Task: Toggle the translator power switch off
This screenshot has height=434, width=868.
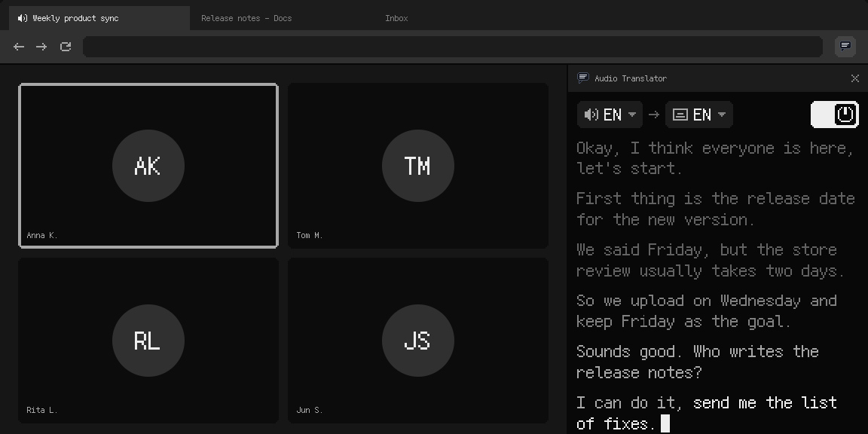Action: [x=835, y=115]
